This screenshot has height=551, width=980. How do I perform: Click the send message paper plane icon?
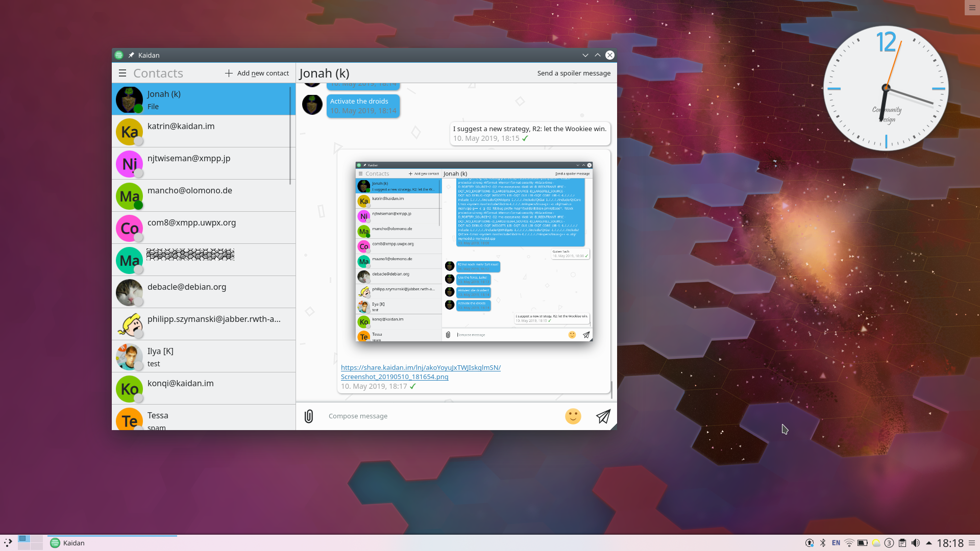(603, 416)
